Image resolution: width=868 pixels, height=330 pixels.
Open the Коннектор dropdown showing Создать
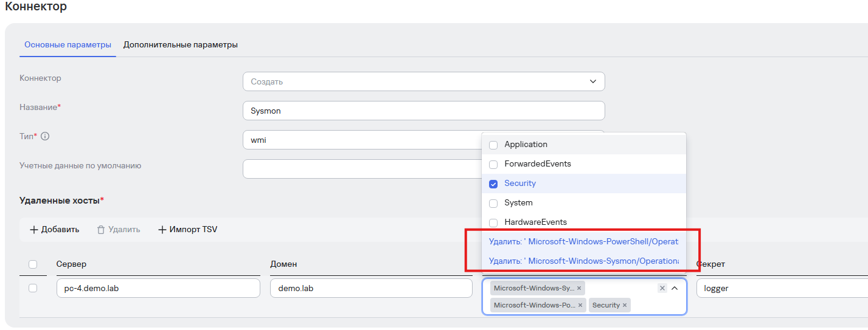pos(423,81)
